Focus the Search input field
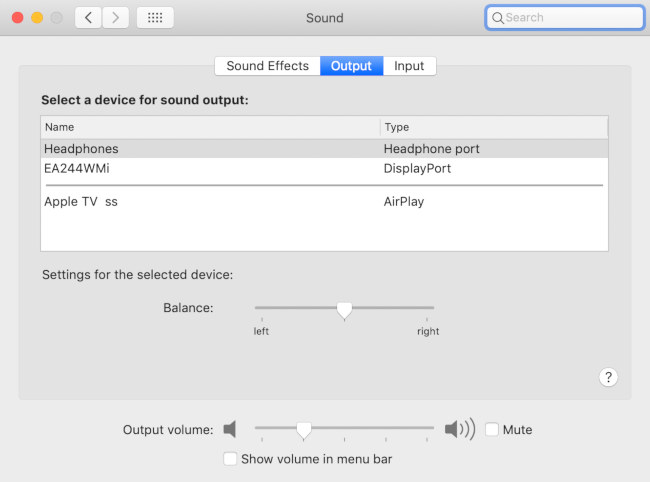Image resolution: width=650 pixels, height=482 pixels. click(x=572, y=18)
